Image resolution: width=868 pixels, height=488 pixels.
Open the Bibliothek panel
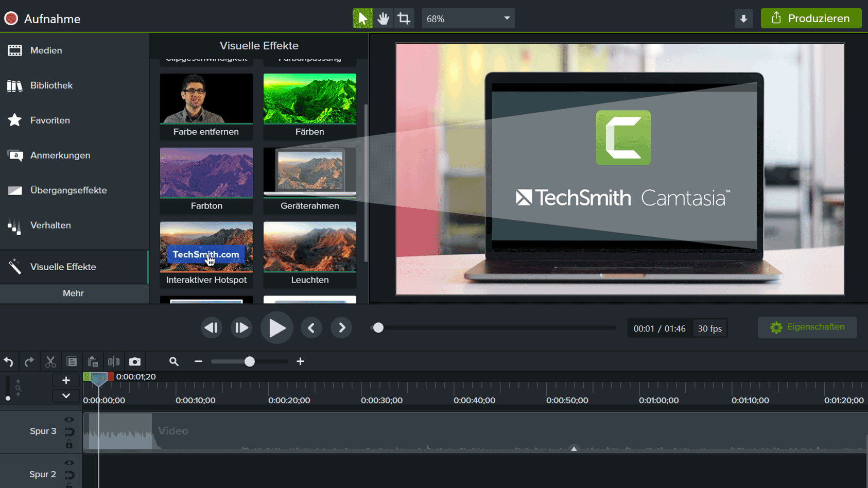[x=51, y=85]
